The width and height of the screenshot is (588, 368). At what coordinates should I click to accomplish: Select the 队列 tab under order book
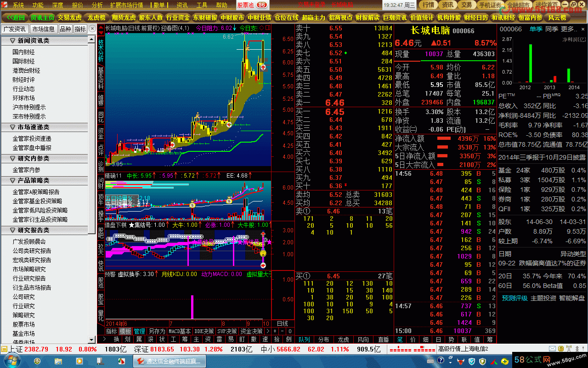(304, 339)
